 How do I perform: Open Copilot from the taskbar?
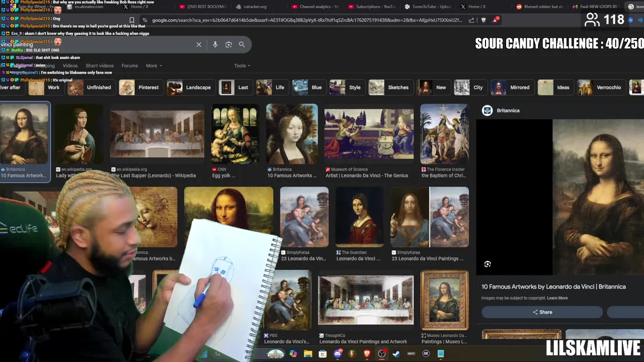293,354
